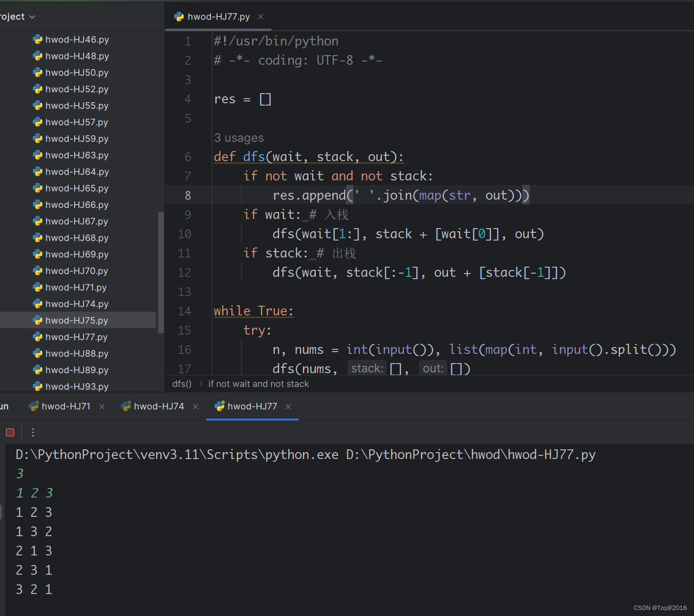This screenshot has width=694, height=616.
Task: Click dfs() breadcrumb item
Action: [x=182, y=384]
